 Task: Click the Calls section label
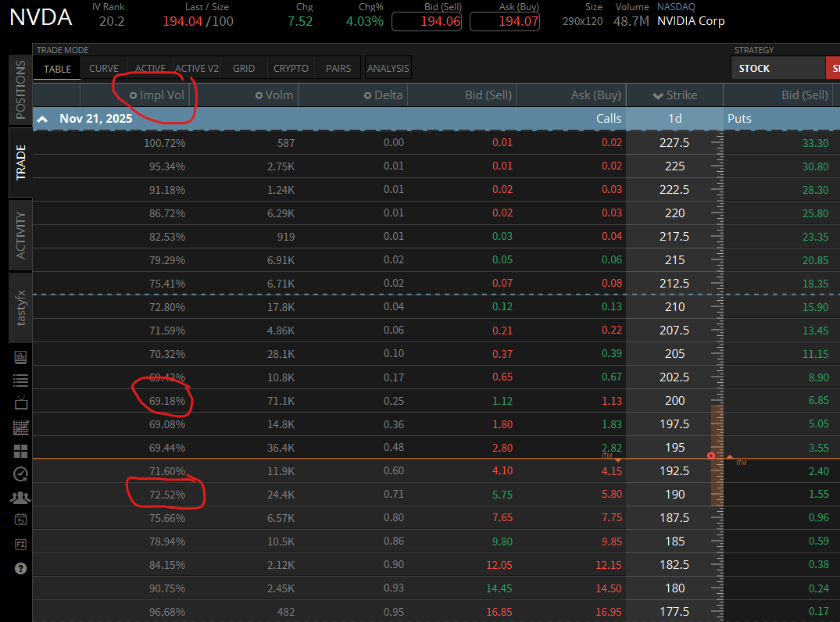click(x=609, y=119)
